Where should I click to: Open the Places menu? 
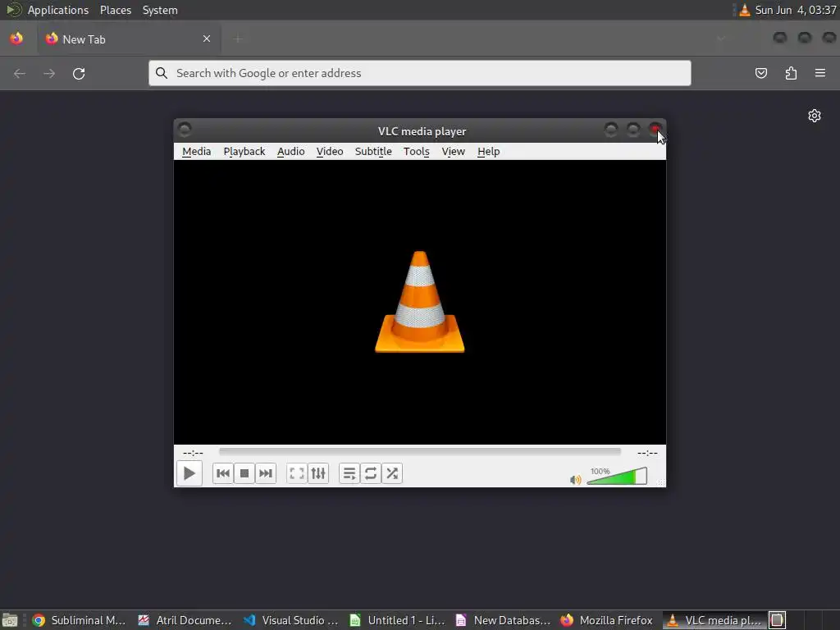(x=116, y=10)
